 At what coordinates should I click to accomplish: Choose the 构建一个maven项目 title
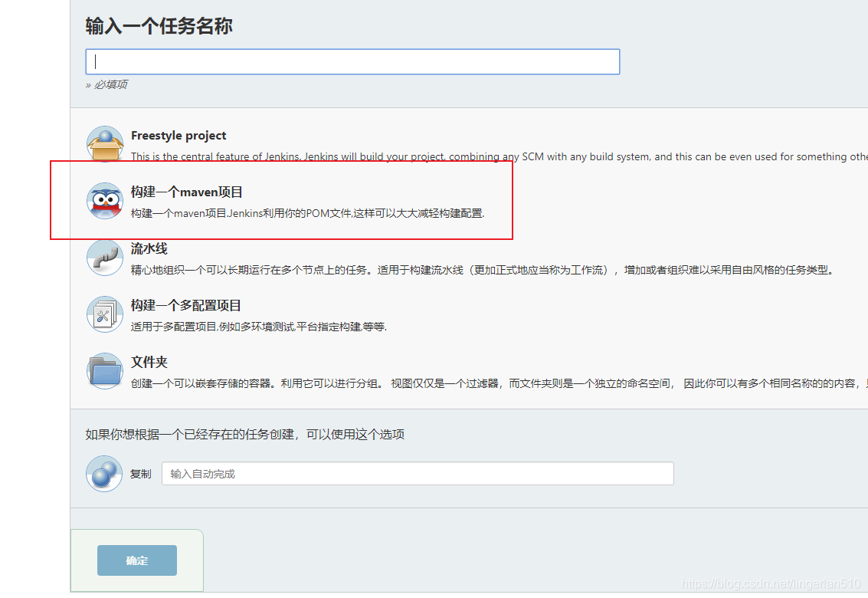[187, 192]
